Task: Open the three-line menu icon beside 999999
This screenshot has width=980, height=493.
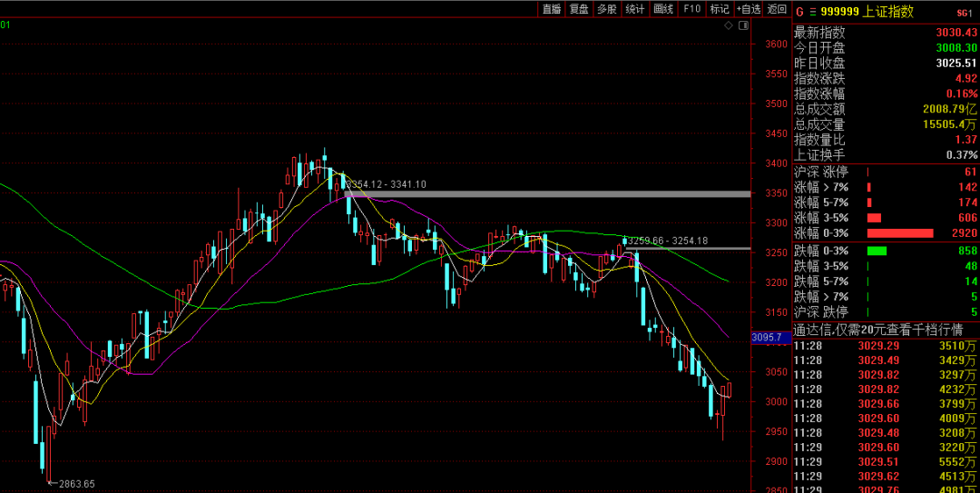Action: click(x=812, y=12)
